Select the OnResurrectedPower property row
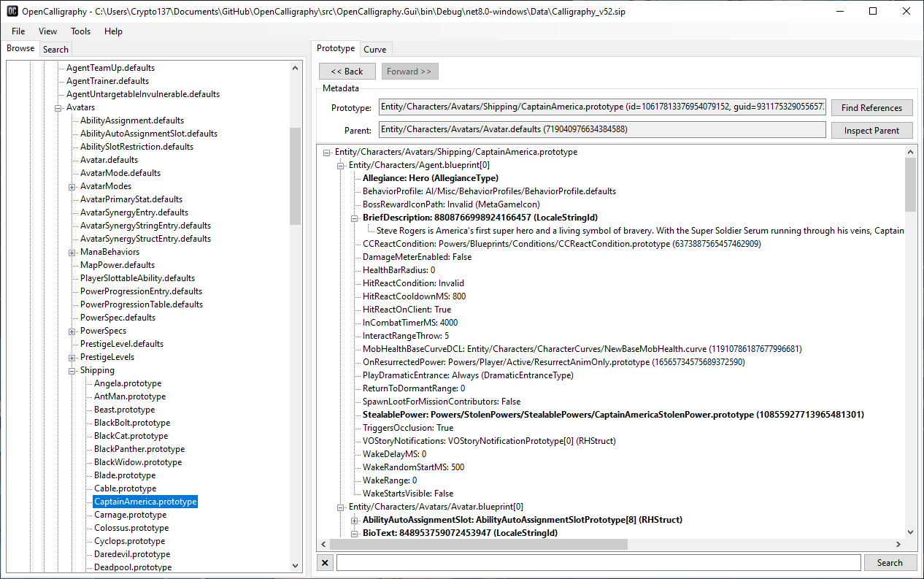 tap(554, 362)
